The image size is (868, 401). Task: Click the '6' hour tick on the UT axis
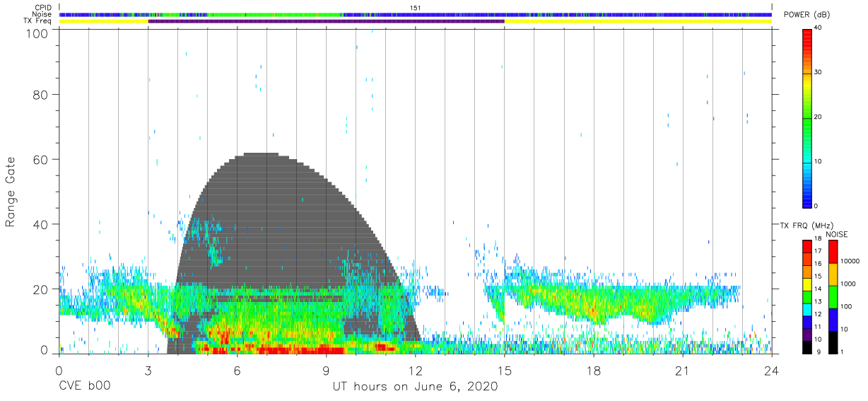pos(237,371)
